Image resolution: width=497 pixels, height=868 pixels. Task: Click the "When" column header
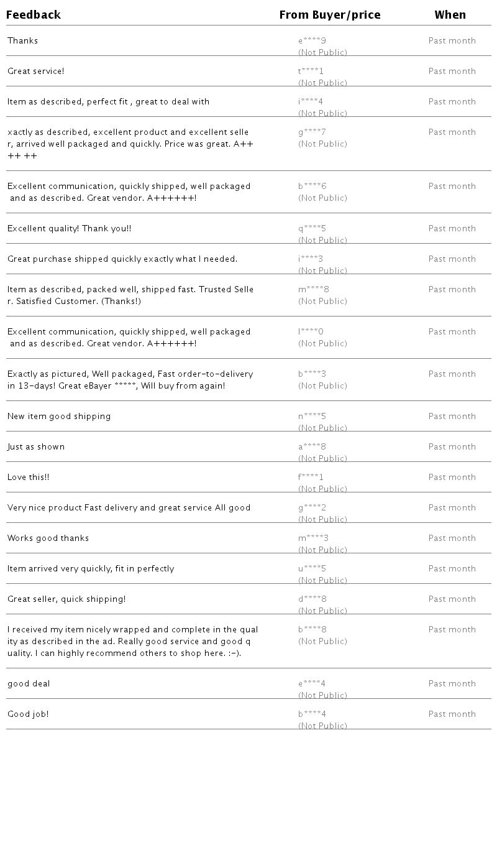click(x=450, y=15)
